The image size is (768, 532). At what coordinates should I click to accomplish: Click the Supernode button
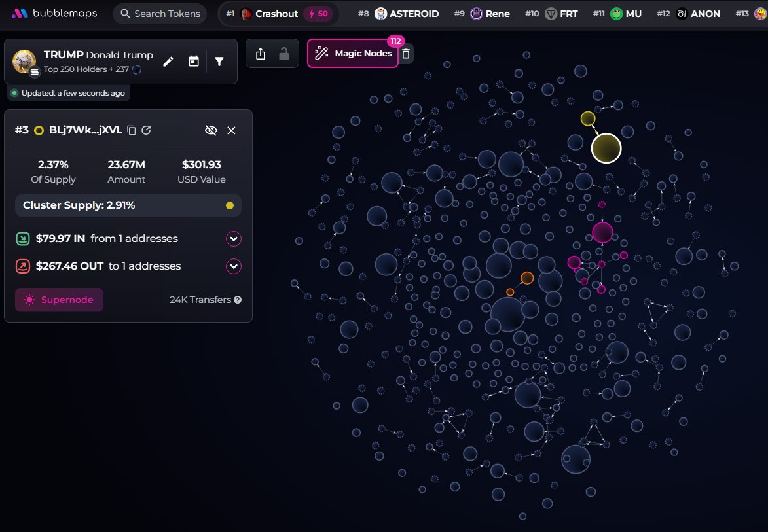point(59,300)
